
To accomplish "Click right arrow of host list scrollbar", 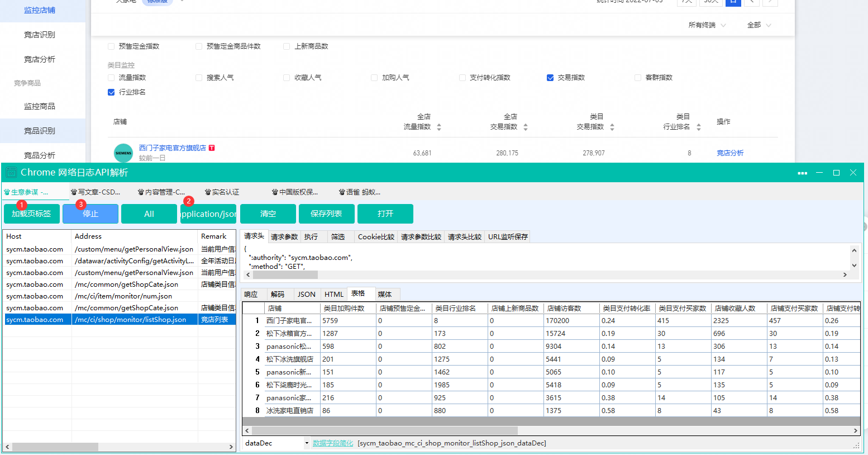I will click(x=231, y=447).
